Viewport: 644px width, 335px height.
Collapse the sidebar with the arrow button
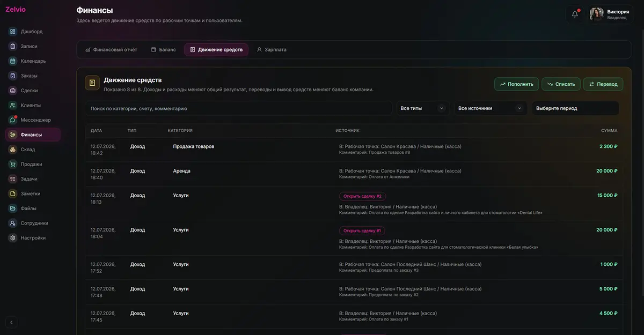[x=12, y=322]
